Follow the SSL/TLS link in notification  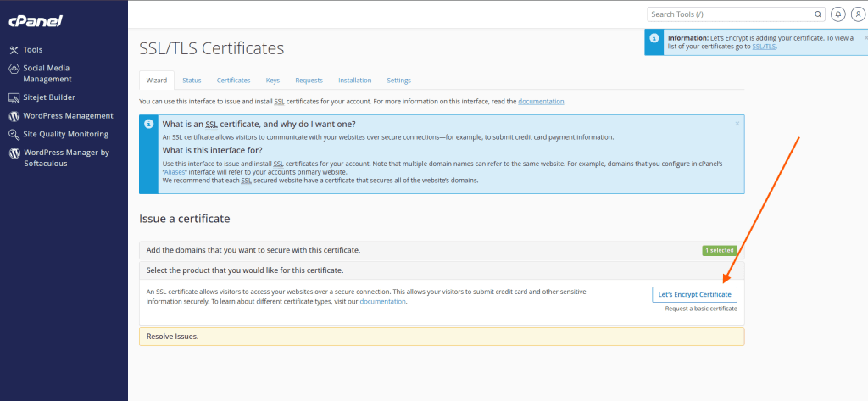764,47
